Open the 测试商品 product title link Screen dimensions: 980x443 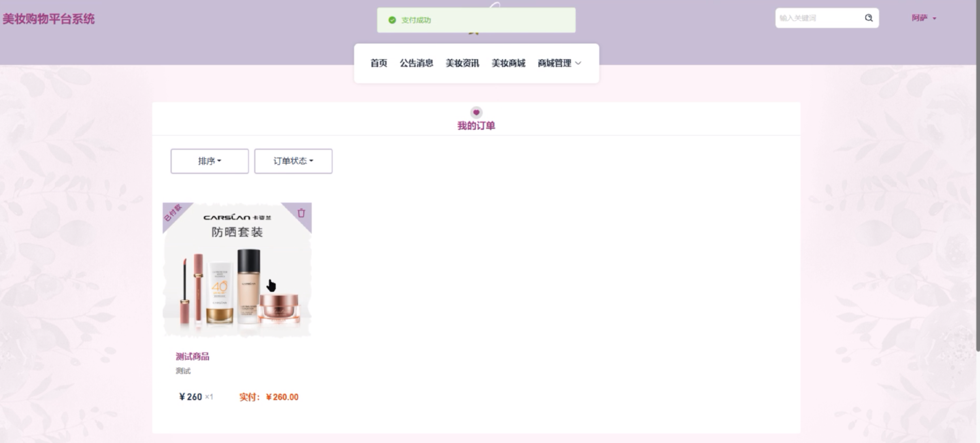(192, 356)
